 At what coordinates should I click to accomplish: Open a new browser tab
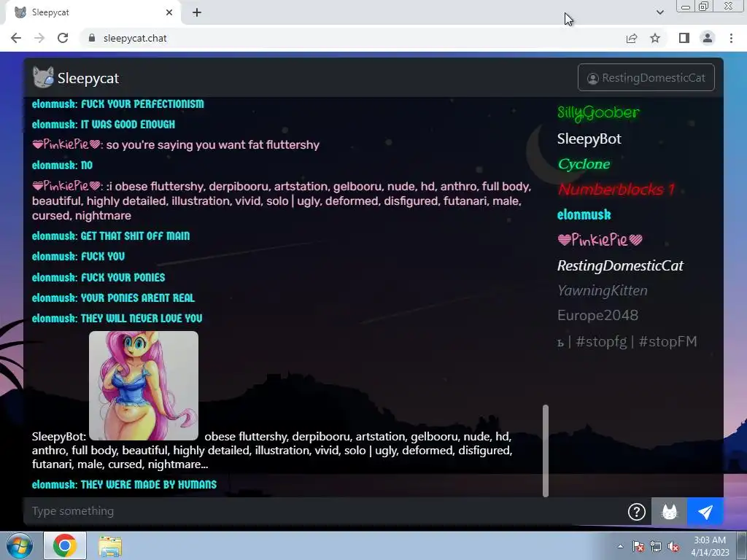pos(197,12)
